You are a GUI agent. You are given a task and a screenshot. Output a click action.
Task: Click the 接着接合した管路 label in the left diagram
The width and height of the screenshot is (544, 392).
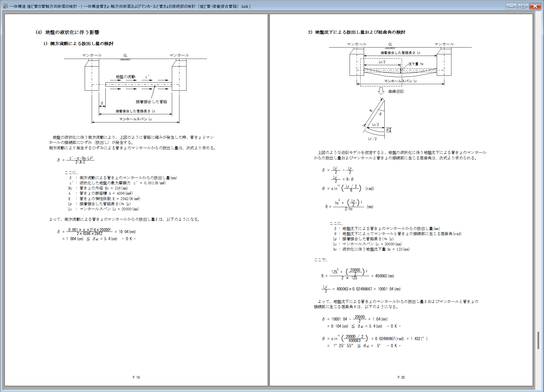point(151,102)
